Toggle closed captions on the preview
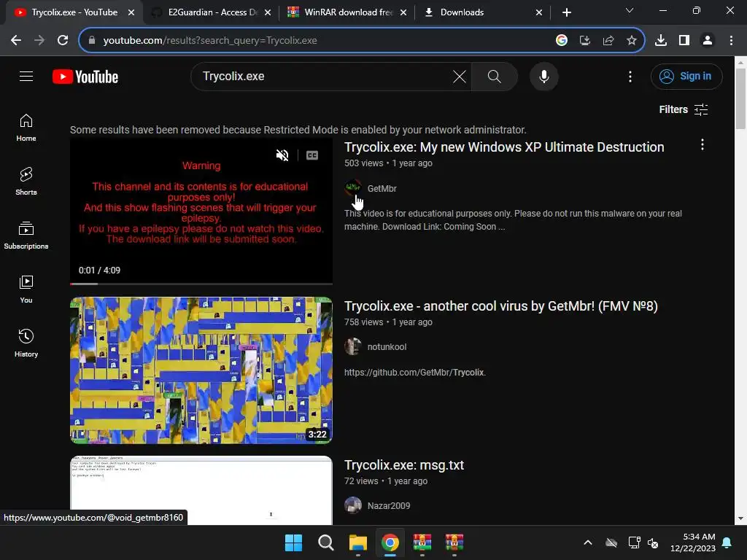747x560 pixels. [312, 155]
